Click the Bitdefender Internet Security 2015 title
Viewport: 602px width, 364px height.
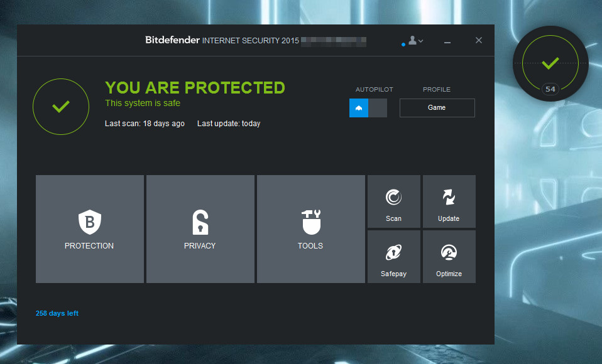(222, 40)
